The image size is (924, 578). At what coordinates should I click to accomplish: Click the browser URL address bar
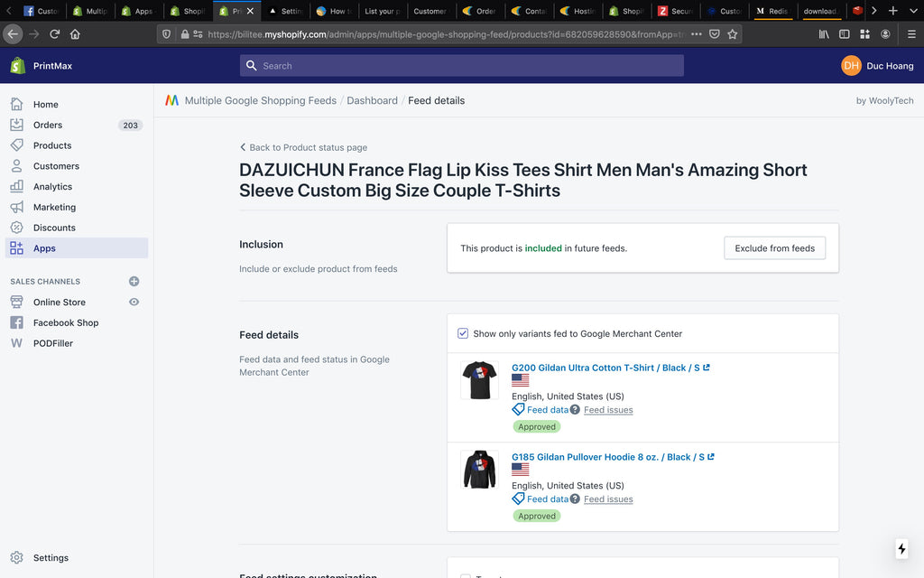tap(445, 34)
